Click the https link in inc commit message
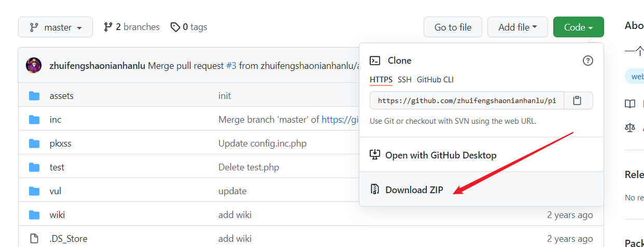Viewport: 644px width, 247px height. click(341, 120)
